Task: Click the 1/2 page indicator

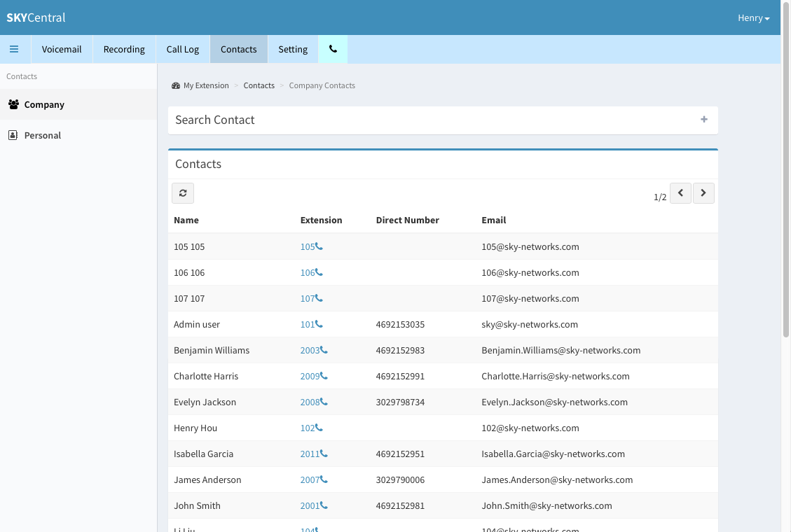Action: click(x=660, y=197)
